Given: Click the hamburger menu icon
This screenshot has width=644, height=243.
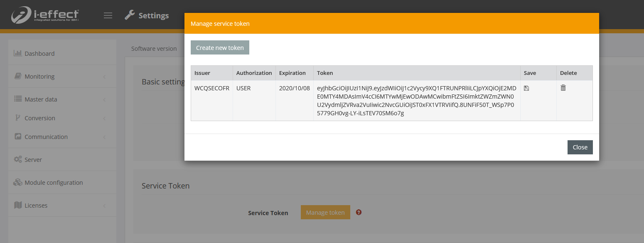Looking at the screenshot, I should click(108, 16).
